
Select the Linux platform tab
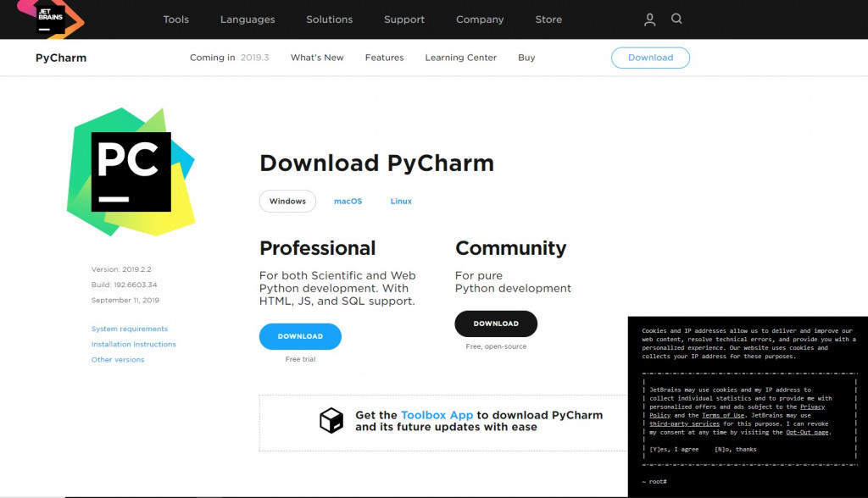pyautogui.click(x=401, y=202)
